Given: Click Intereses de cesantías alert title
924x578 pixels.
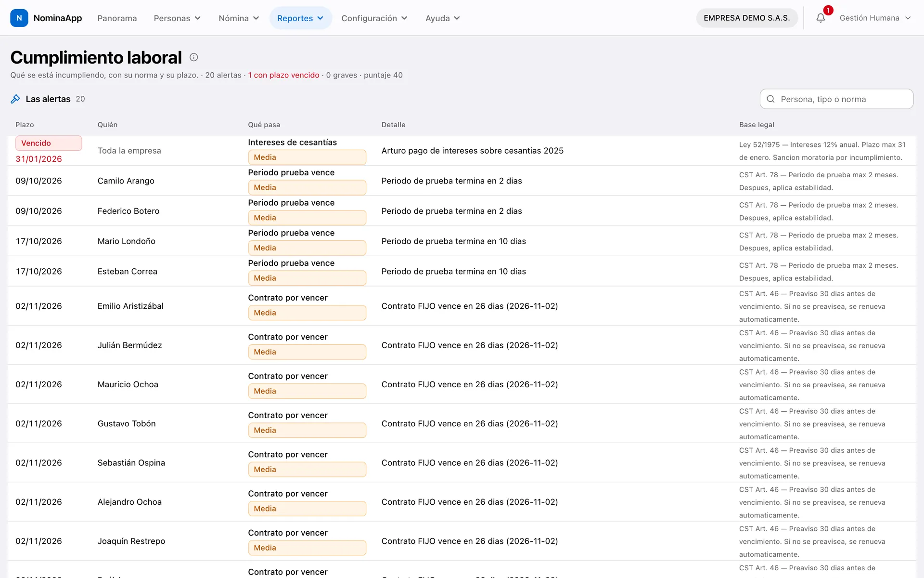Looking at the screenshot, I should (x=292, y=142).
